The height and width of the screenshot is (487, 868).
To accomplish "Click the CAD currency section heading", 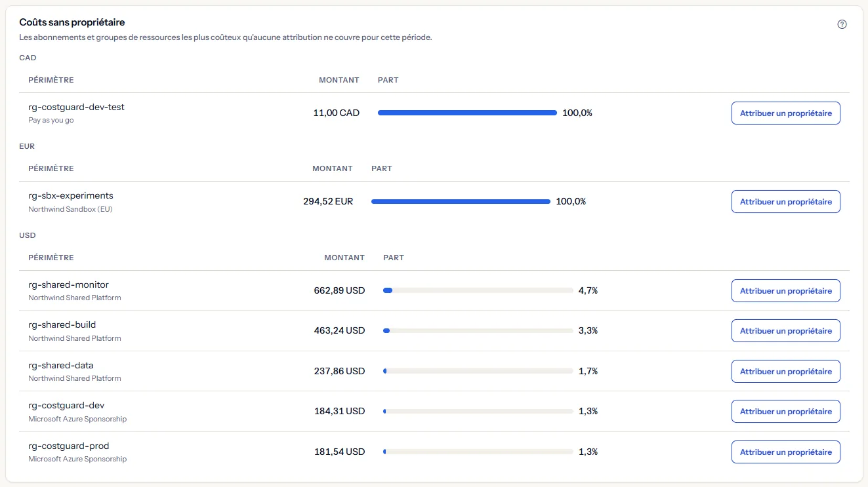I will (x=28, y=58).
